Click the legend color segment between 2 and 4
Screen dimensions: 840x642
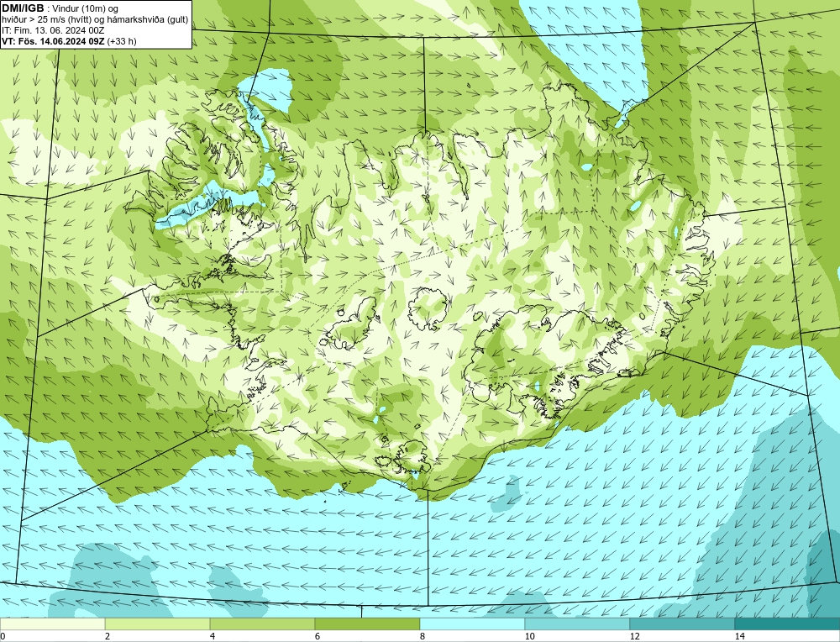[158, 624]
